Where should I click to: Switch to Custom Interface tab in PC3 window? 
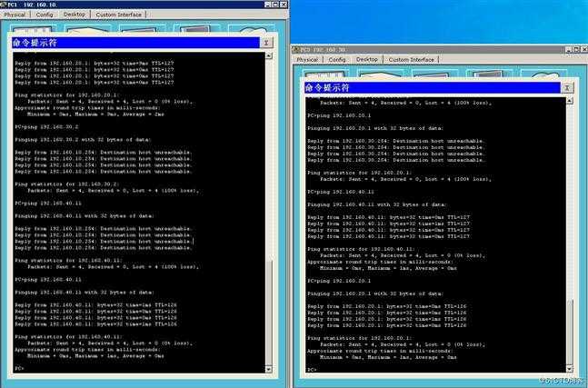pos(411,60)
